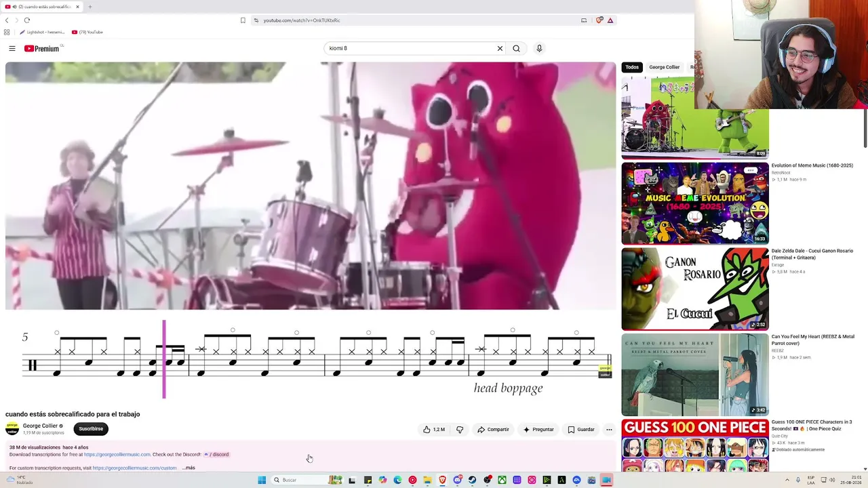The image size is (868, 488).
Task: Close the 'cuando estás sobrecalificado' tab
Action: pos(77,7)
